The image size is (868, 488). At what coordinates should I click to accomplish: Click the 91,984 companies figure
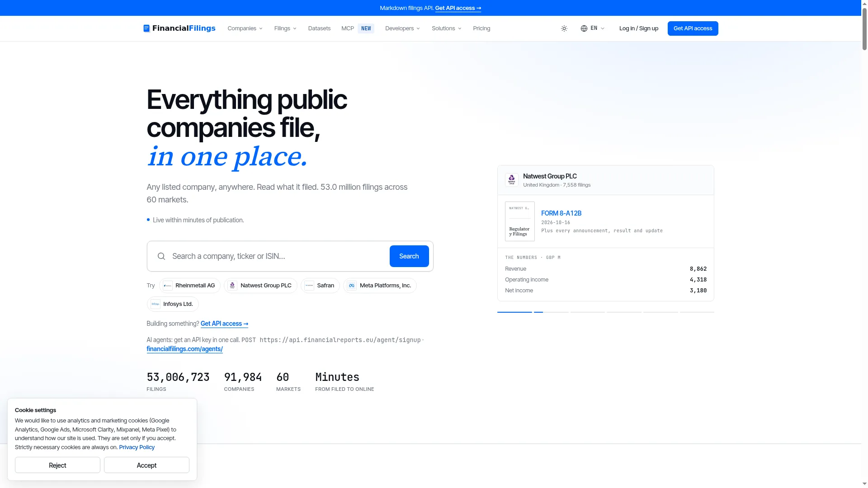pyautogui.click(x=243, y=377)
